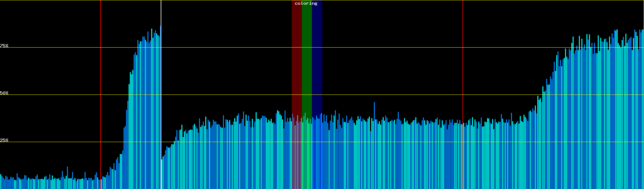Viewport: 644px width, 189px height.
Task: Click the "coloring" label at the top
Action: 306,3
